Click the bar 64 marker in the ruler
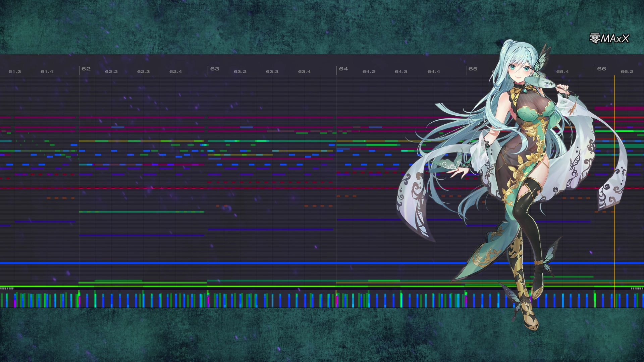Image resolution: width=644 pixels, height=362 pixels. click(x=343, y=69)
